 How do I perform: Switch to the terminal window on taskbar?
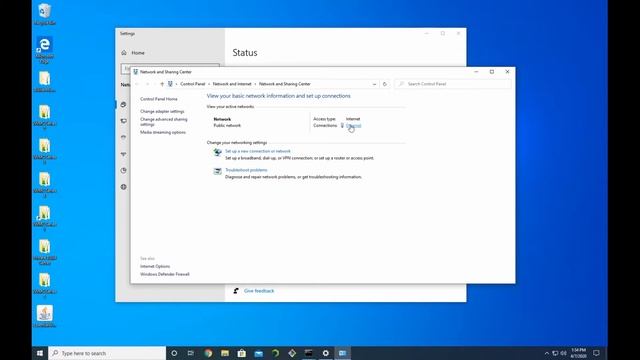(309, 353)
